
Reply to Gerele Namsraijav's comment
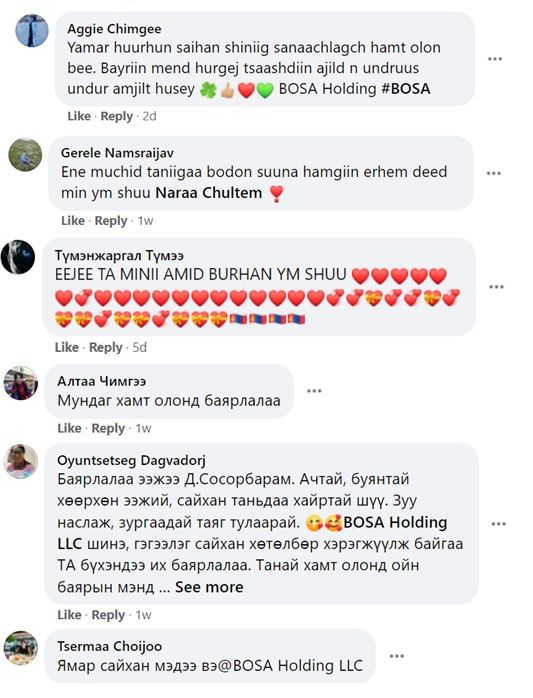(111, 220)
